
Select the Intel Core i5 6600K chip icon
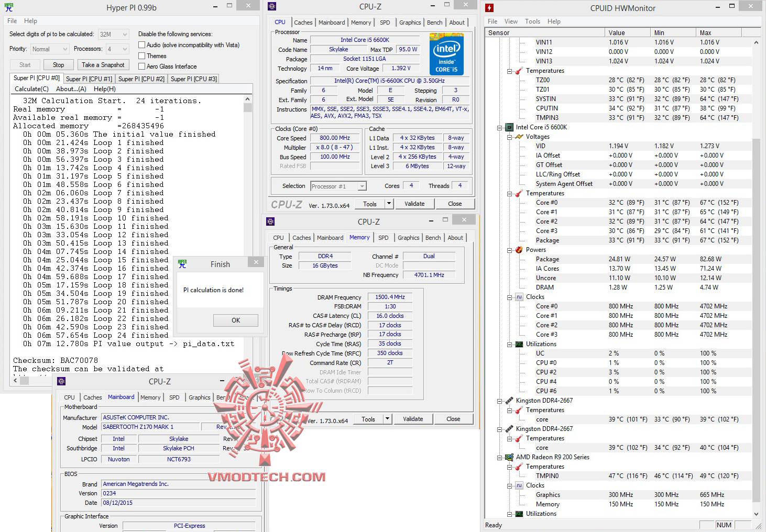(509, 127)
